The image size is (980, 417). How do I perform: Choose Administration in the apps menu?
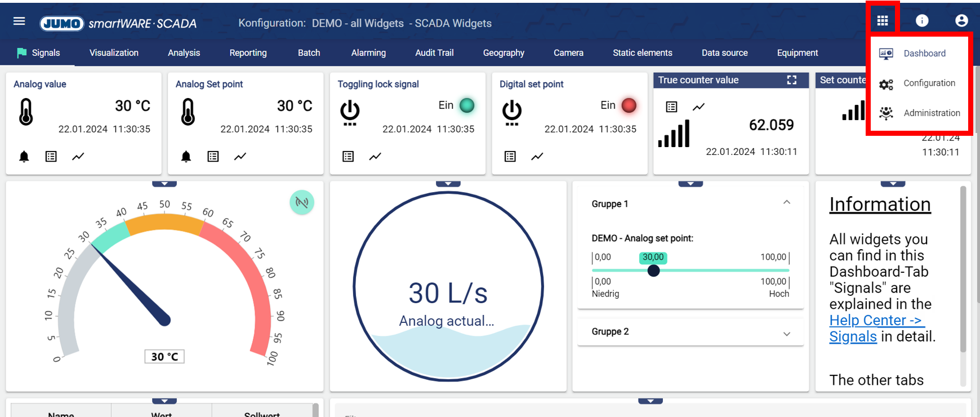(932, 113)
